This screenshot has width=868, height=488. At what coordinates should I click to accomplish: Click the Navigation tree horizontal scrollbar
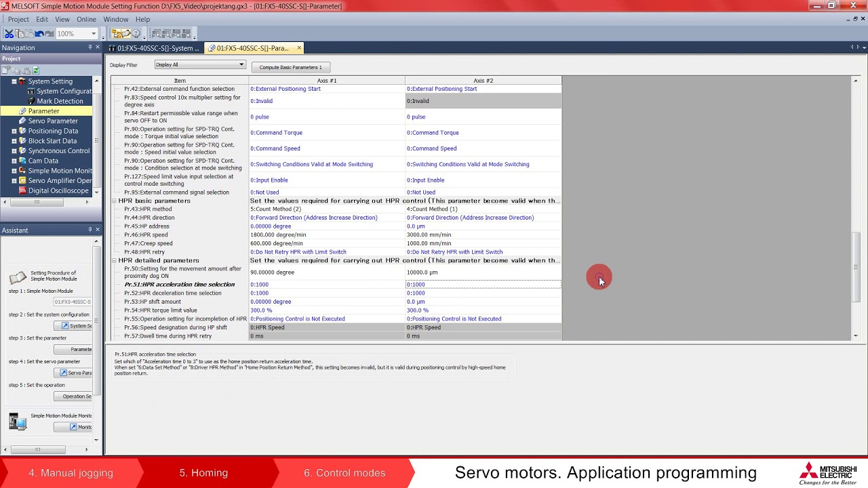click(x=37, y=202)
